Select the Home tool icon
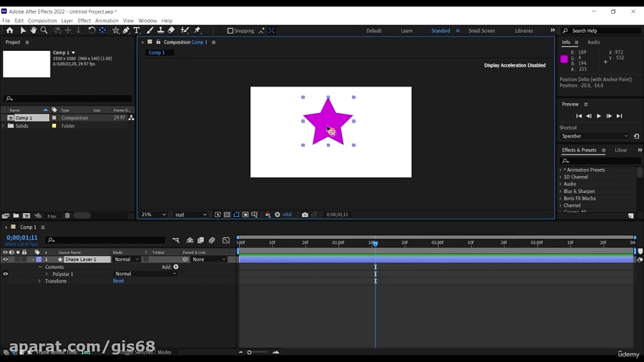Viewport: 644px width, 362px height. (9, 30)
